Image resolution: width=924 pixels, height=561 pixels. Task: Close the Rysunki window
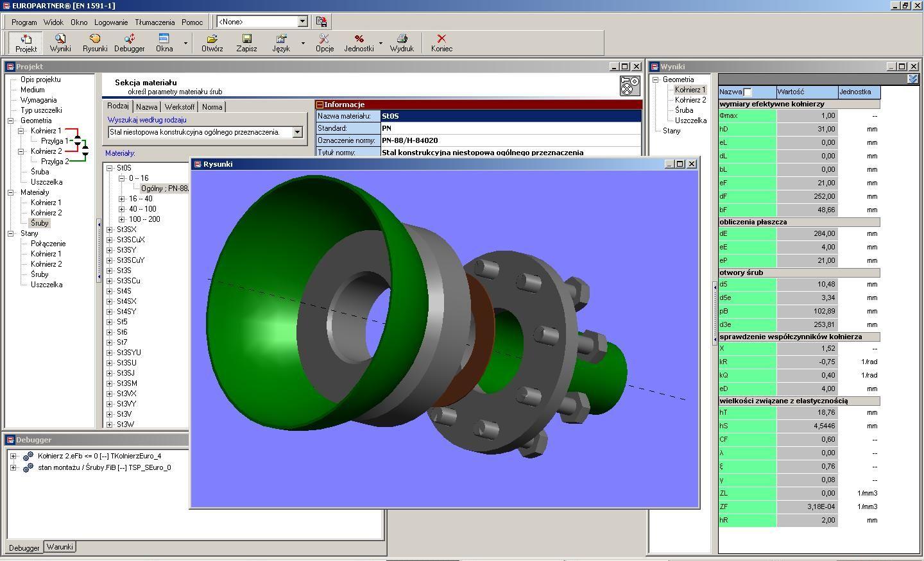pos(692,164)
